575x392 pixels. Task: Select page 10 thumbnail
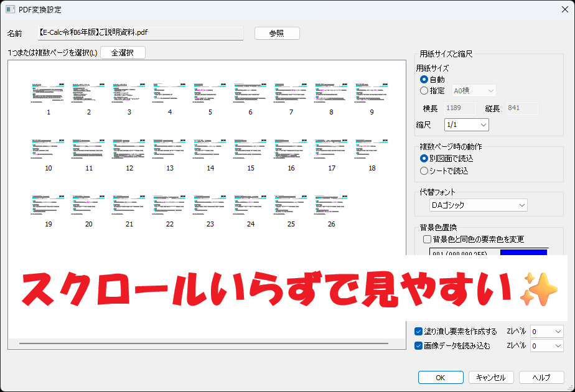click(48, 149)
